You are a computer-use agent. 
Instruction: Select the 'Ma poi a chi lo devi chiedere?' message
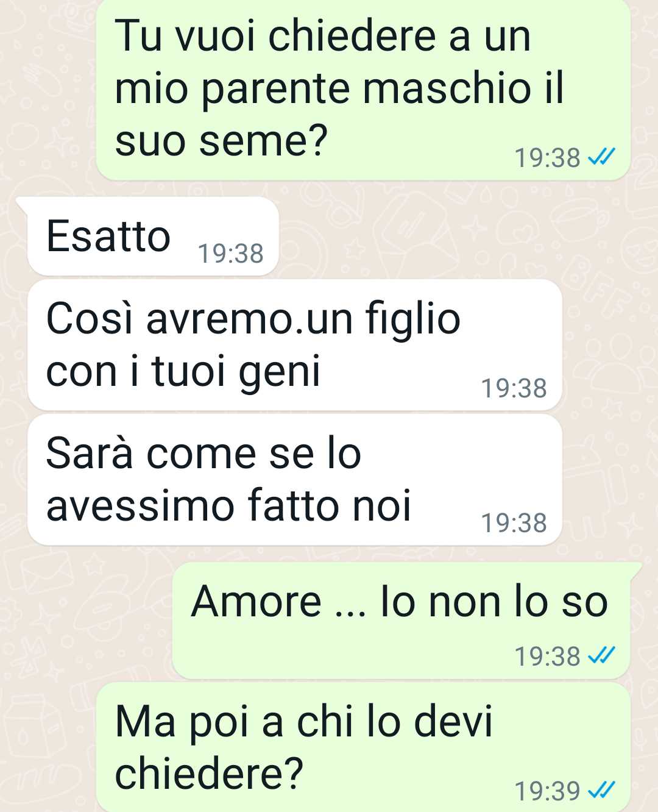point(363,747)
